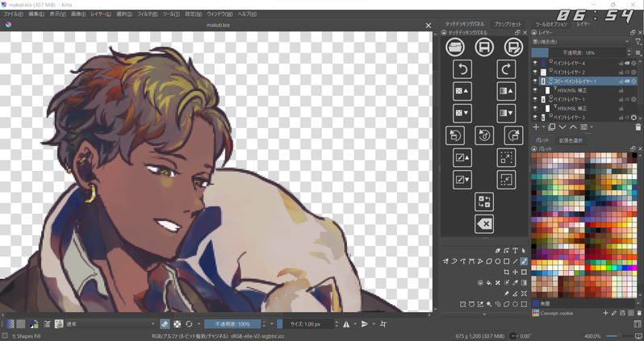The height and width of the screenshot is (341, 644).
Task: Click the rotate canvas left button
Action: 454,135
